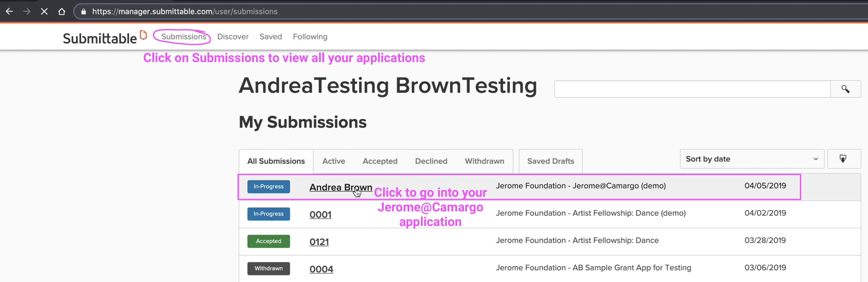
Task: Open the Saved Drafts tab
Action: click(x=551, y=161)
